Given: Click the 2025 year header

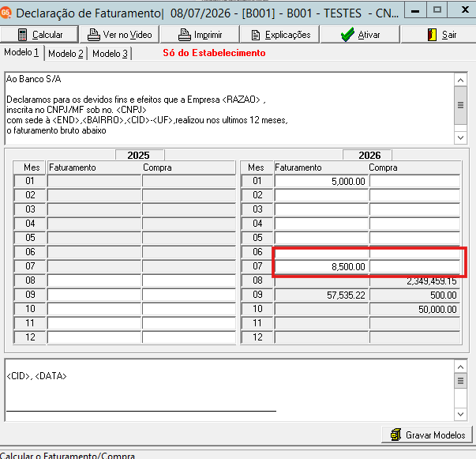Looking at the screenshot, I should point(140,155).
